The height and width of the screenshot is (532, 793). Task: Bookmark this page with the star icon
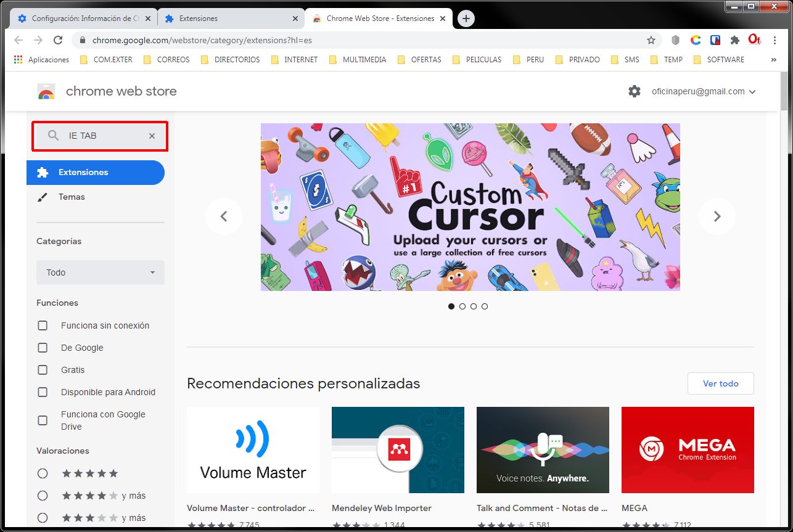coord(651,40)
